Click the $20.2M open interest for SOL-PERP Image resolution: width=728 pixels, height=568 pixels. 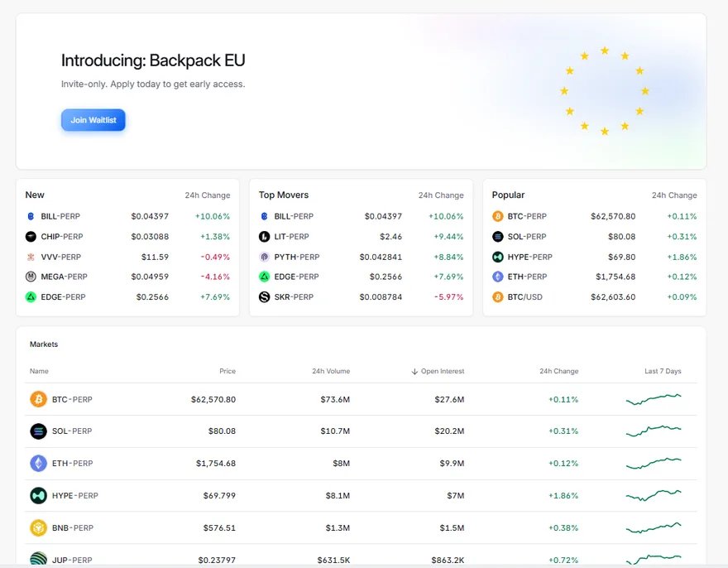click(449, 431)
